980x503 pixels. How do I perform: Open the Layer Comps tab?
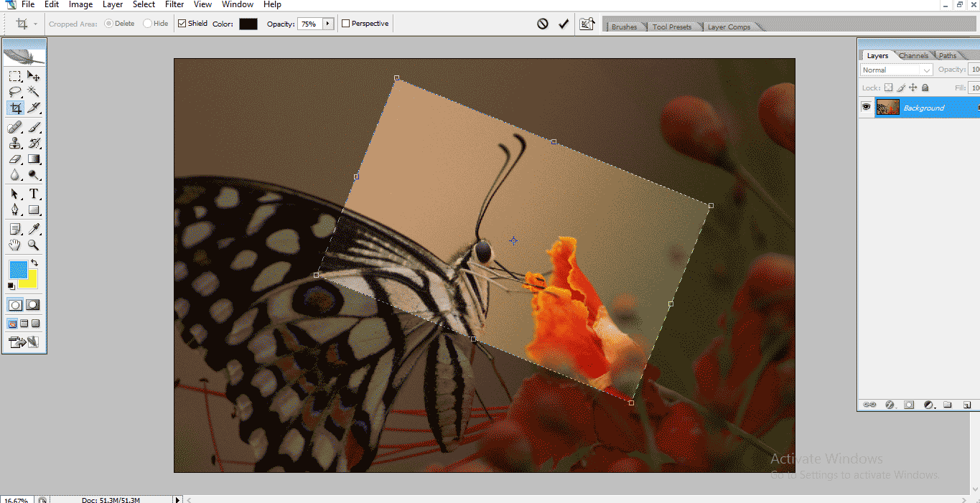pyautogui.click(x=729, y=27)
